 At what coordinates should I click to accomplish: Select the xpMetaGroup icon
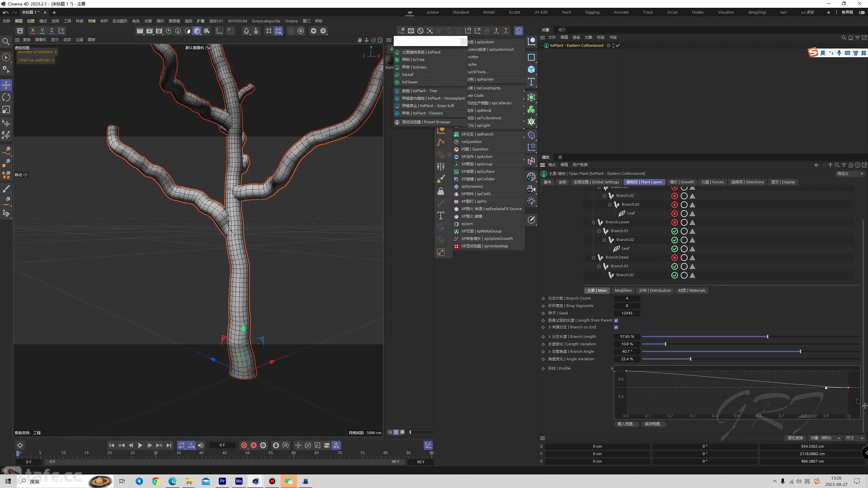[455, 230]
